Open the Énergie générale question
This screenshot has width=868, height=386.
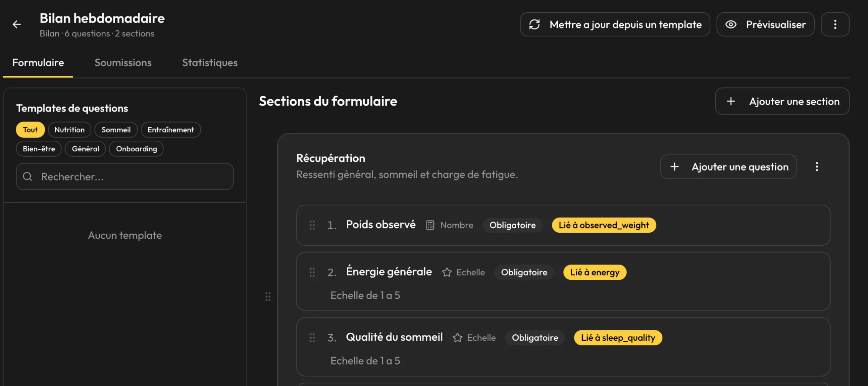pyautogui.click(x=563, y=281)
